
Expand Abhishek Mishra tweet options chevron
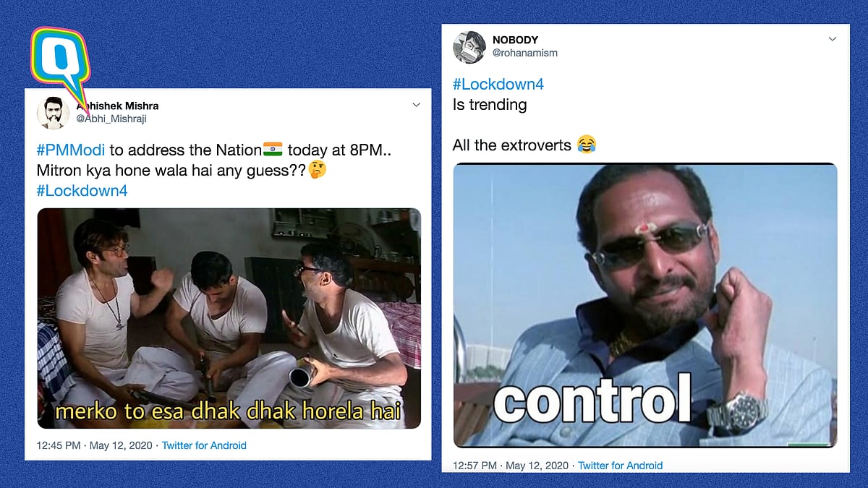pyautogui.click(x=416, y=105)
